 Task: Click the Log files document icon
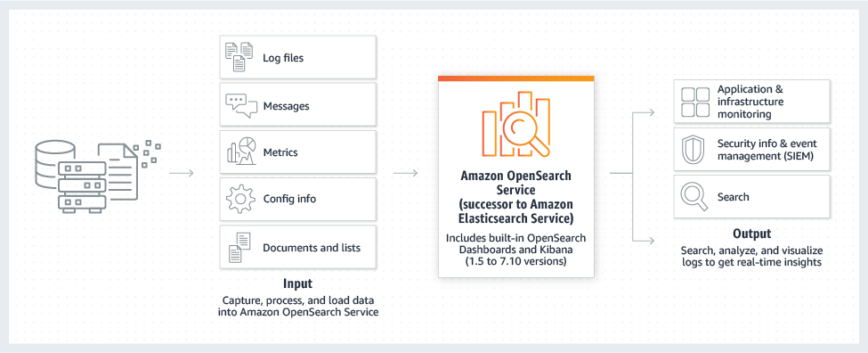pyautogui.click(x=237, y=58)
